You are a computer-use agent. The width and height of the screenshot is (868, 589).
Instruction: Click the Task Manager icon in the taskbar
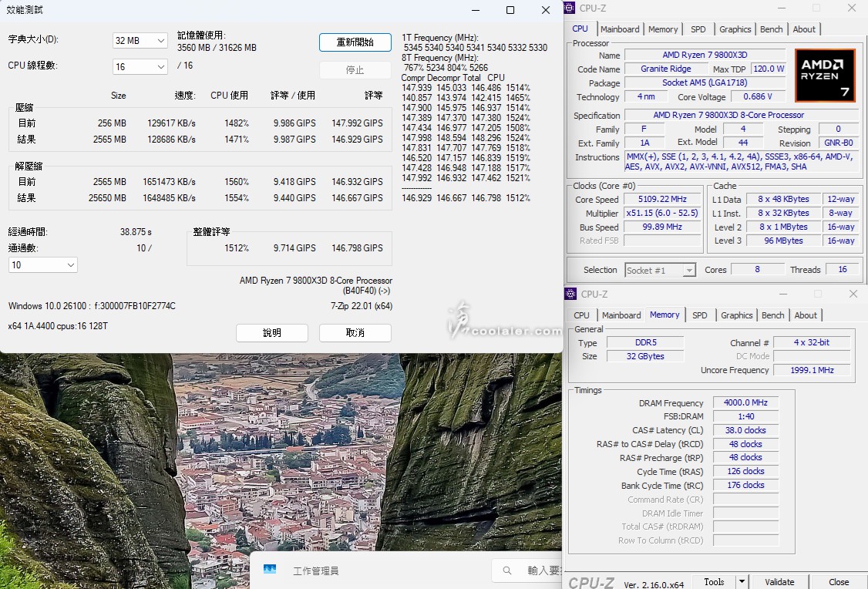[x=270, y=570]
